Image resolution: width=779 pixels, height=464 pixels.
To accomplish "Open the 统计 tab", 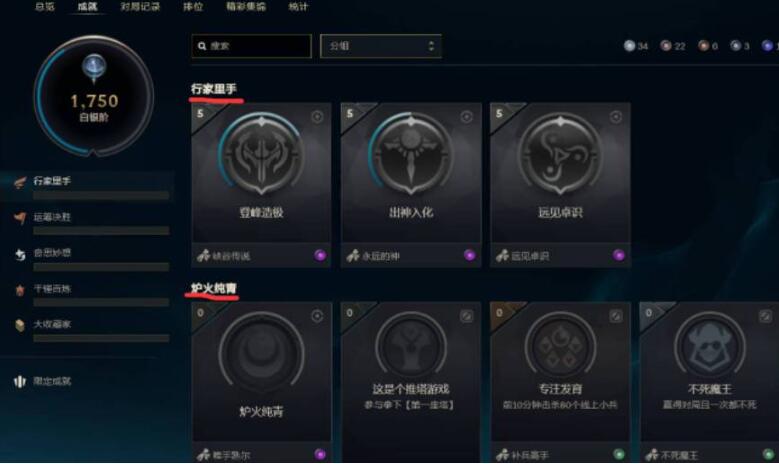I will [x=298, y=6].
